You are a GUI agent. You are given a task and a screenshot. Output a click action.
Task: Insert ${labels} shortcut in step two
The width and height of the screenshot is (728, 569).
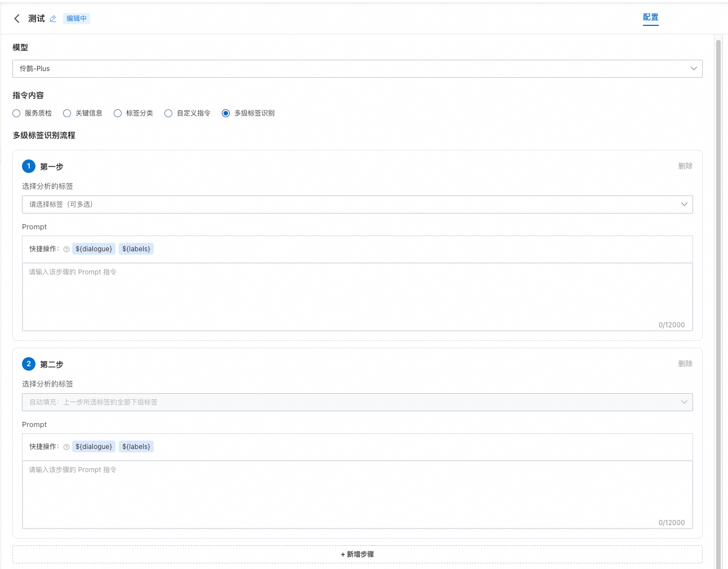click(136, 447)
